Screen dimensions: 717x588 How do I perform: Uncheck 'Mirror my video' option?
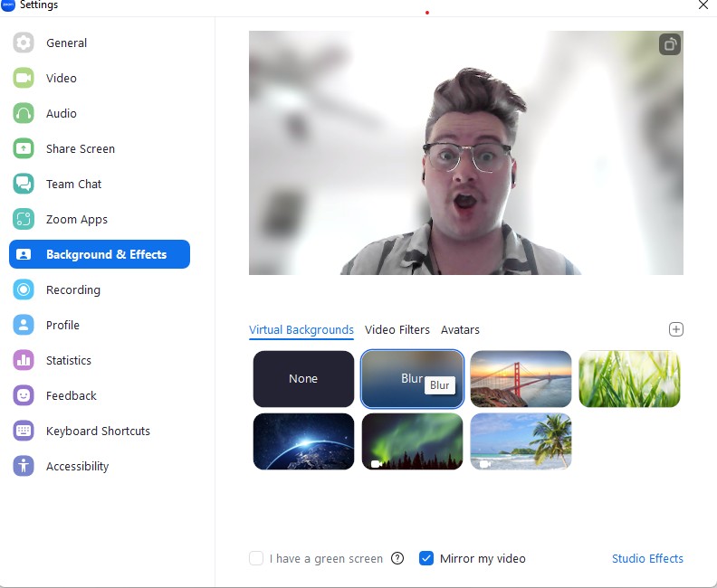pyautogui.click(x=426, y=558)
